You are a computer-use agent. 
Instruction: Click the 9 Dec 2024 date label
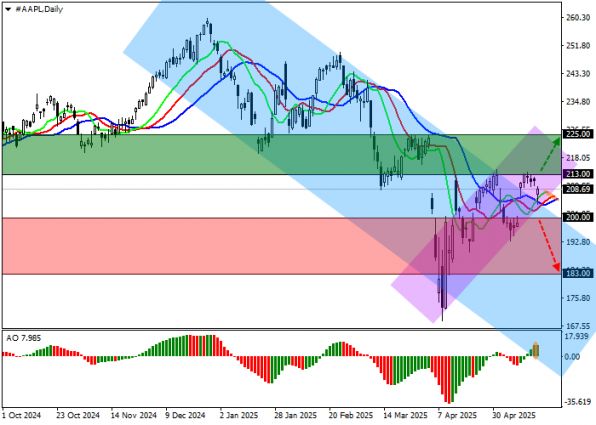185,415
